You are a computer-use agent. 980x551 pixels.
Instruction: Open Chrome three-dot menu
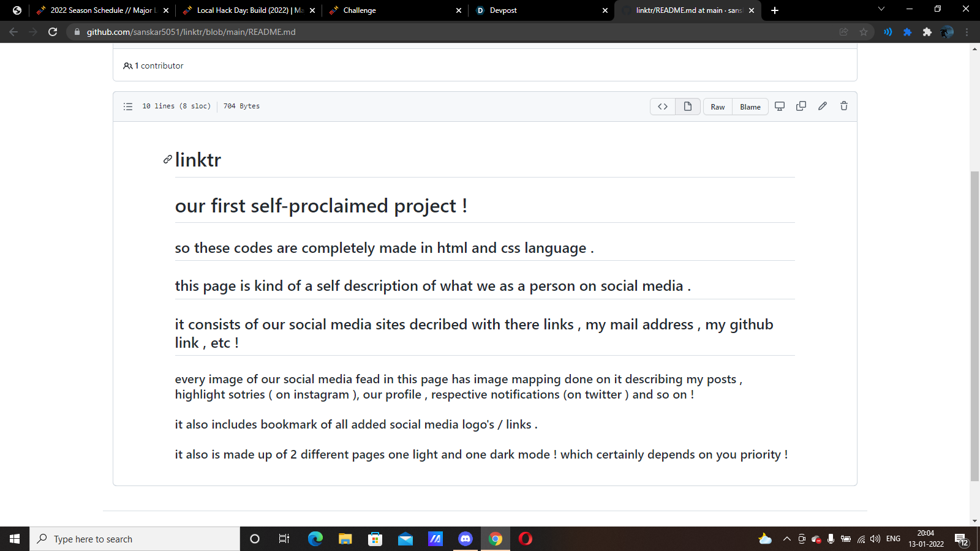click(967, 32)
